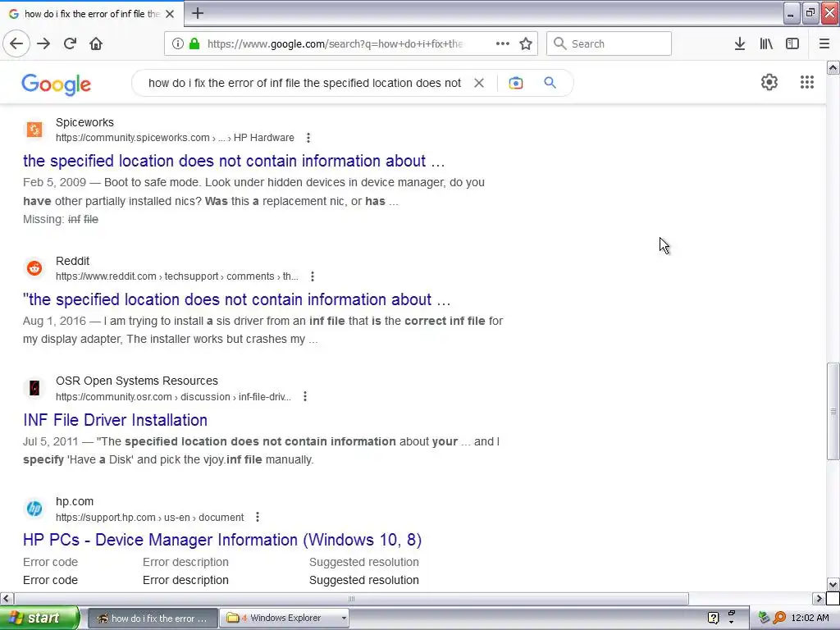Clear the Google search query with X
Viewport: 840px width, 630px height.
point(479,83)
